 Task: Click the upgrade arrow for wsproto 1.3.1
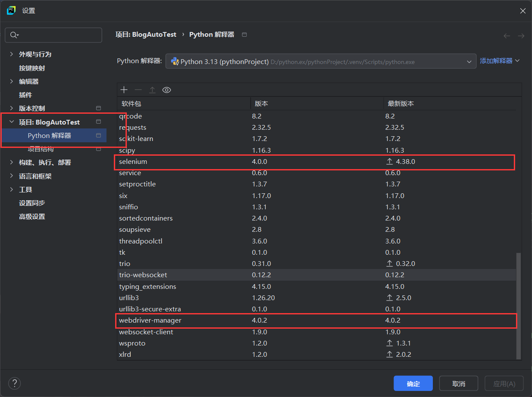tap(390, 343)
